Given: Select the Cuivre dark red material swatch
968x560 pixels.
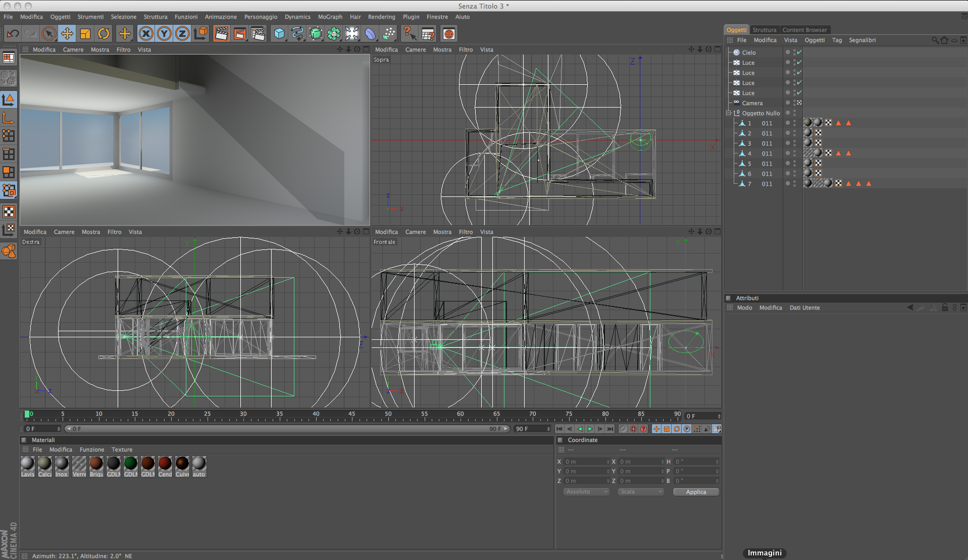Looking at the screenshot, I should pos(182,464).
